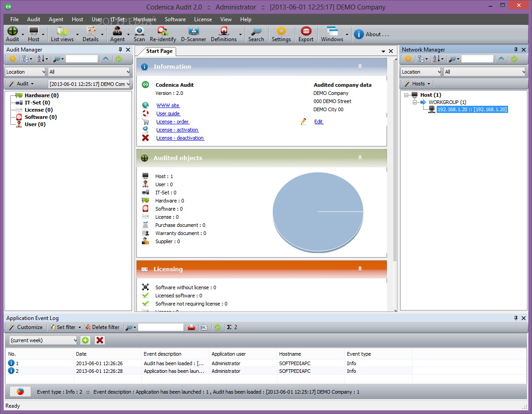
Task: Open the Hardware menu
Action: coord(145,19)
